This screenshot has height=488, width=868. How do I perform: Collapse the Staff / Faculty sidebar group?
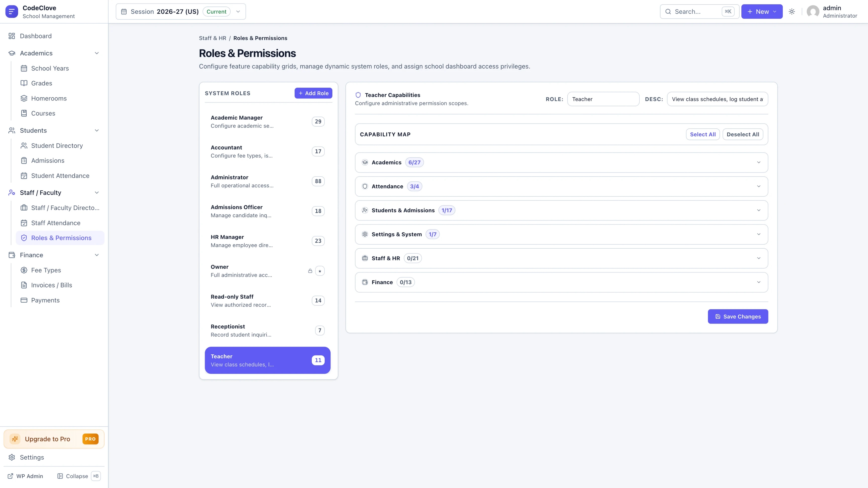[54, 193]
